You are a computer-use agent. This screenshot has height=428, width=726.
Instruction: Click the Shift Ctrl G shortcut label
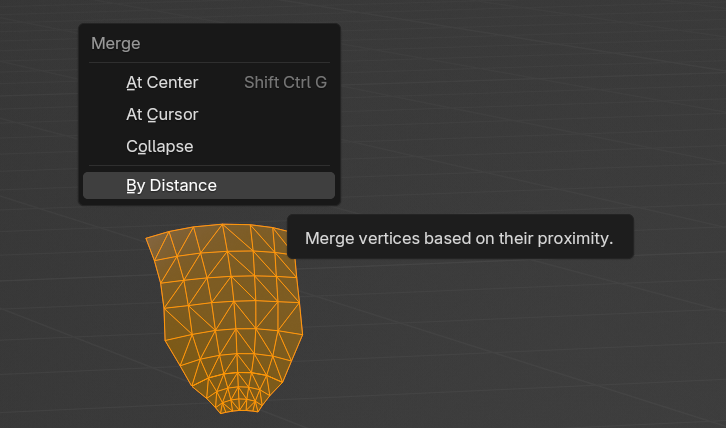[285, 83]
